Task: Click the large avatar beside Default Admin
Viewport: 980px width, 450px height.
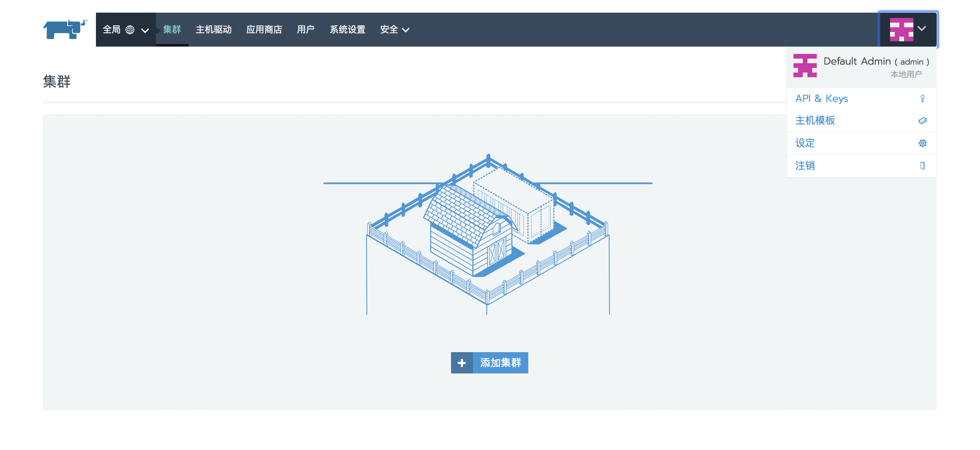Action: [x=805, y=65]
